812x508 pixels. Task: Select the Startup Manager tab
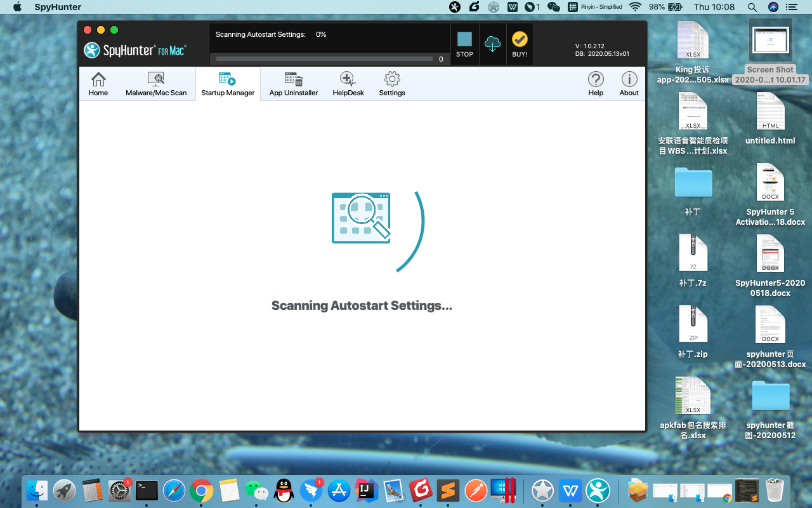coord(228,84)
